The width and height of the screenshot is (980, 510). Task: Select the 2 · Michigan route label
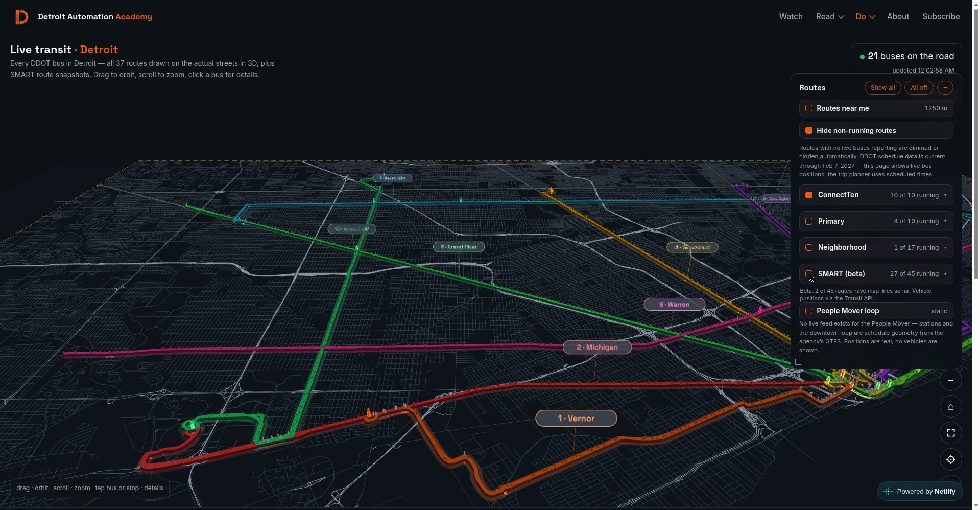click(597, 347)
